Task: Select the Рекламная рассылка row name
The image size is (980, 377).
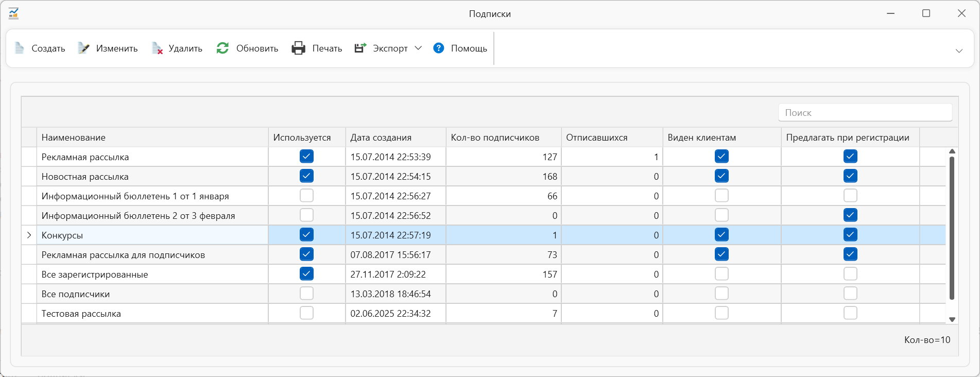Action: 85,157
